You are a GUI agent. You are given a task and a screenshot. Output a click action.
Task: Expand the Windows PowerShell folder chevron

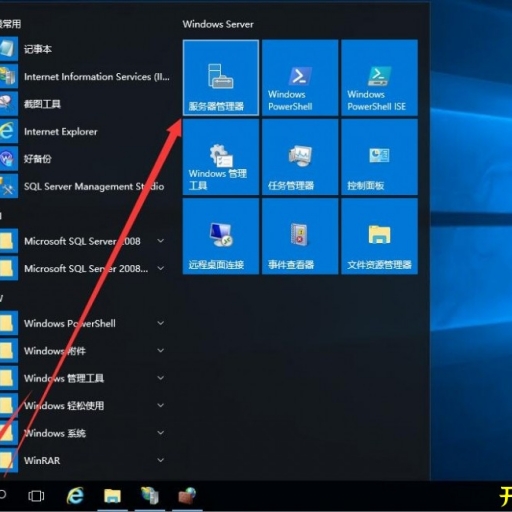click(161, 323)
